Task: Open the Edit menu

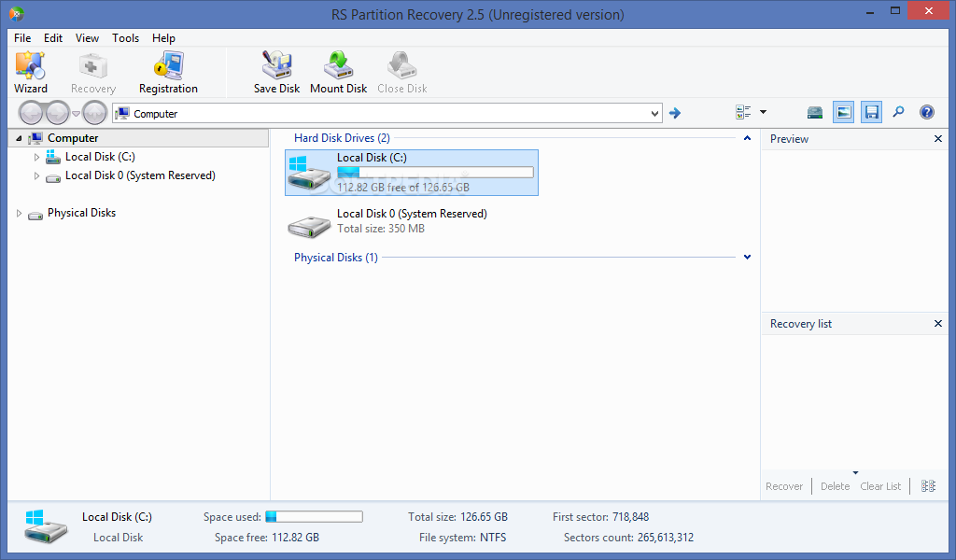Action: [53, 37]
